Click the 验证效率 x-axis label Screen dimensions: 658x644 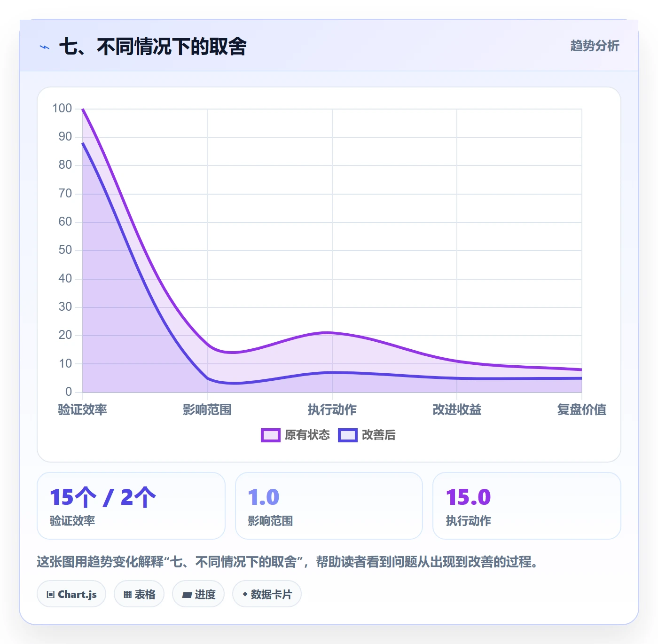tap(82, 409)
